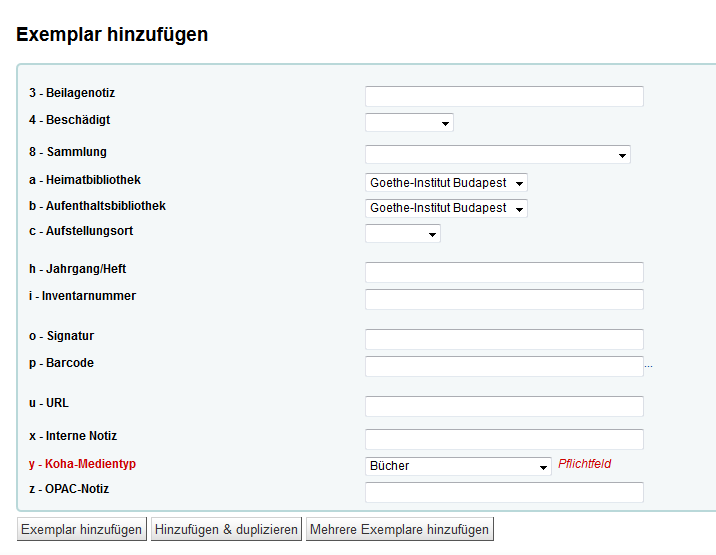Click the Barcode input field
Viewport: 716px width, 555px height.
point(504,366)
